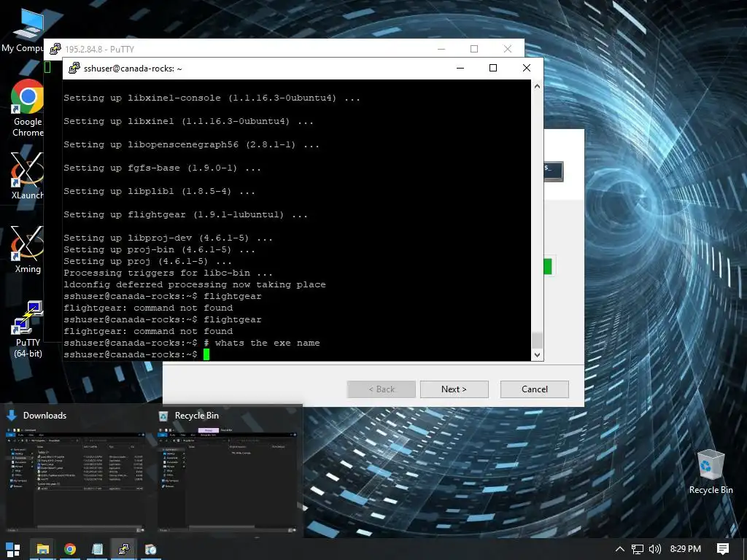This screenshot has height=560, width=747.
Task: Show hidden system tray icons
Action: coord(620,549)
